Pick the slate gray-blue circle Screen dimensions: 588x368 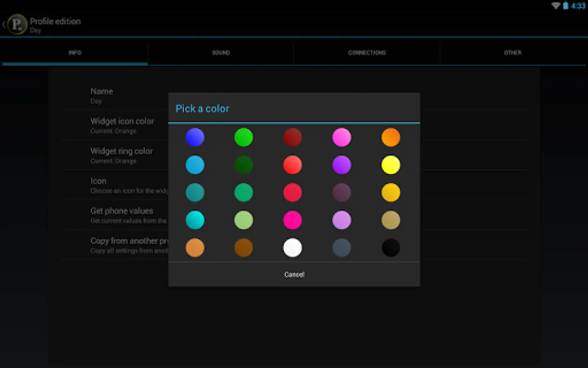[342, 248]
